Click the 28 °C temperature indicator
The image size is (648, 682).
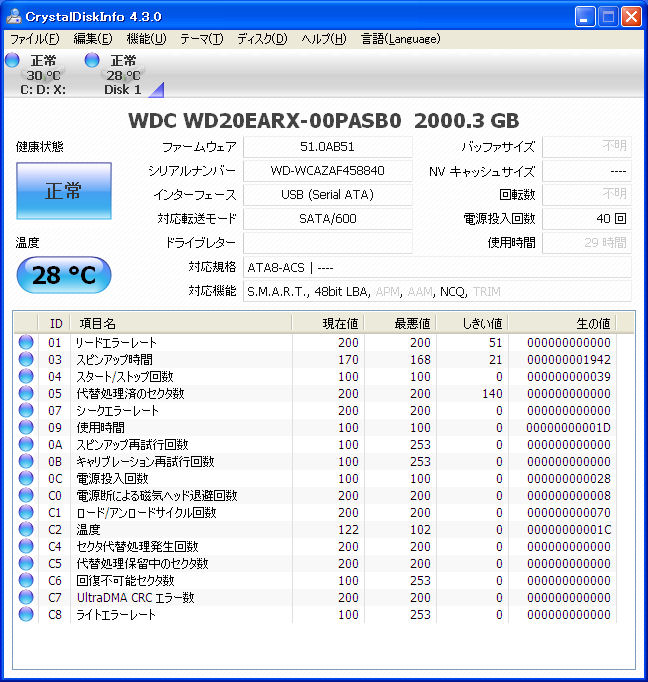[x=64, y=275]
